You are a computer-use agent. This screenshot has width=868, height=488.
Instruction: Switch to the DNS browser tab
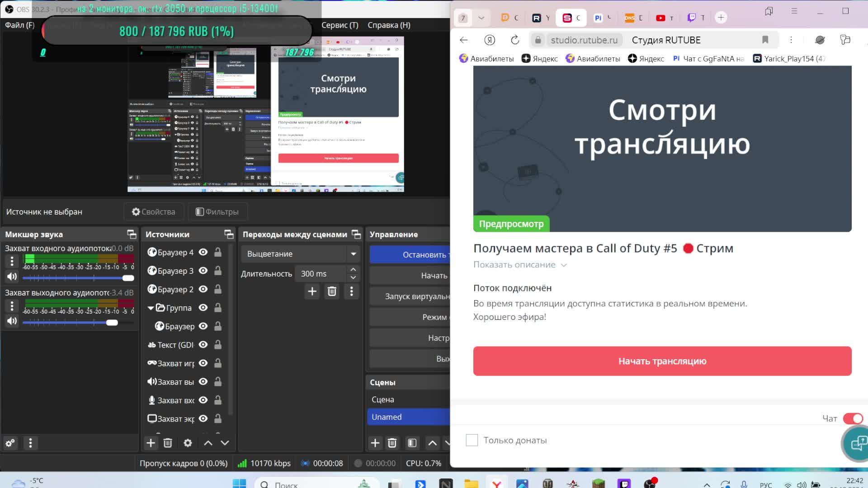coord(633,18)
